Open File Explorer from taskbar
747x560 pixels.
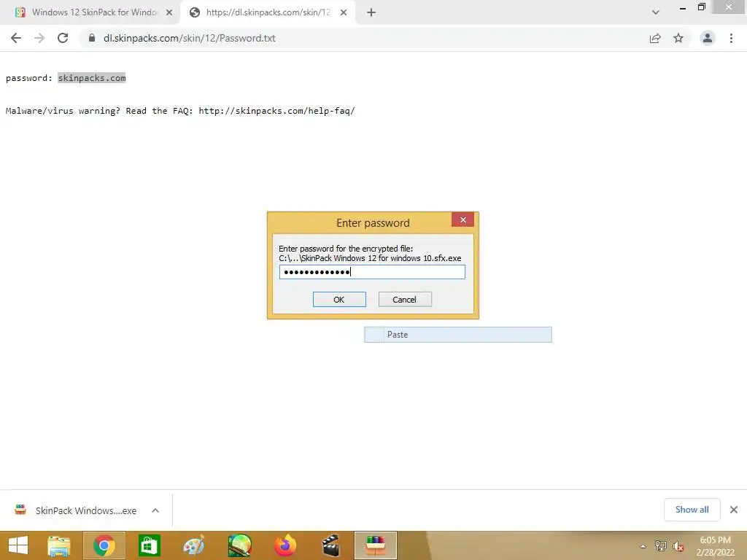(59, 545)
